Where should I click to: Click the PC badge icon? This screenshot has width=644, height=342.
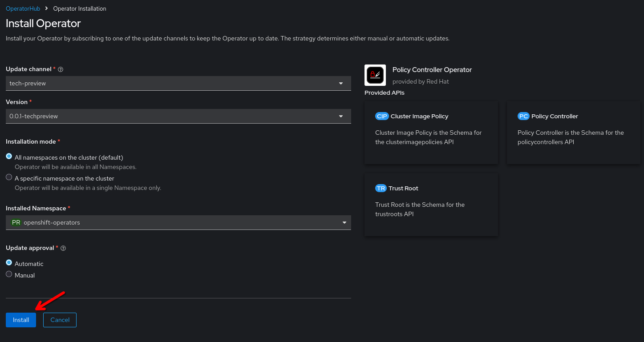pyautogui.click(x=523, y=116)
